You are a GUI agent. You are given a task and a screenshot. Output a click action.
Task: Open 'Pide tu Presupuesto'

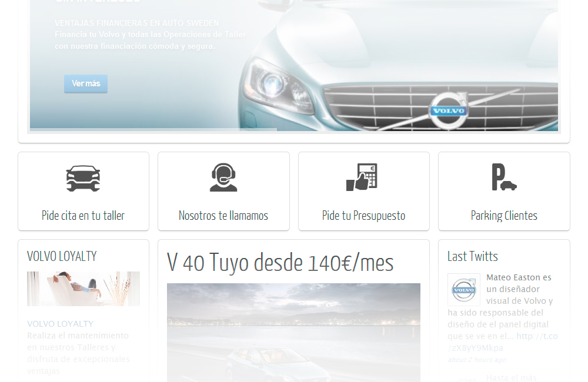[364, 216]
